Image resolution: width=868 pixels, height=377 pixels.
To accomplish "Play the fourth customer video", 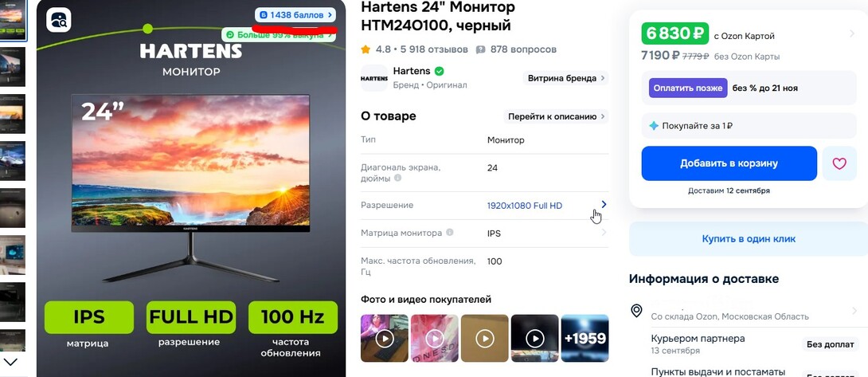I will click(535, 338).
